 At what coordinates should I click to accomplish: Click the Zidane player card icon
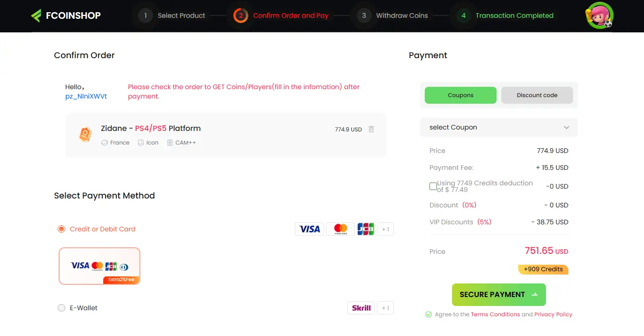pyautogui.click(x=85, y=135)
